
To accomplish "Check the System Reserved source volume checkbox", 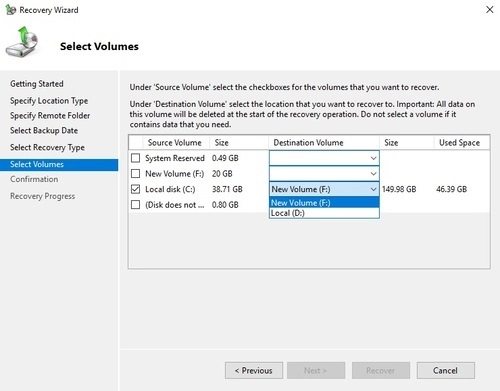I will click(x=135, y=158).
